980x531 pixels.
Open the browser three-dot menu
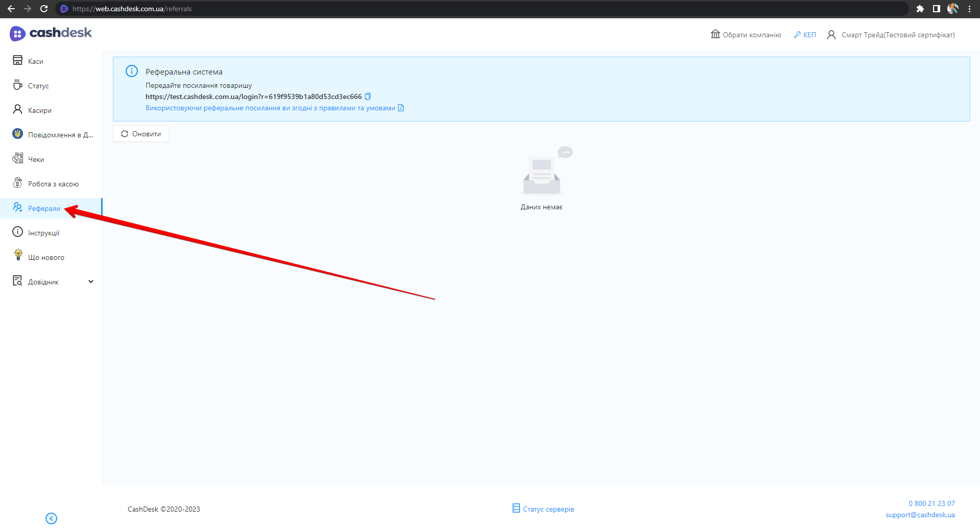coord(969,9)
